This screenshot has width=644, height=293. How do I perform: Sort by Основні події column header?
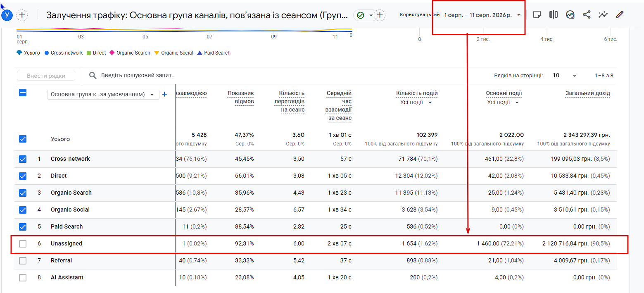(504, 93)
